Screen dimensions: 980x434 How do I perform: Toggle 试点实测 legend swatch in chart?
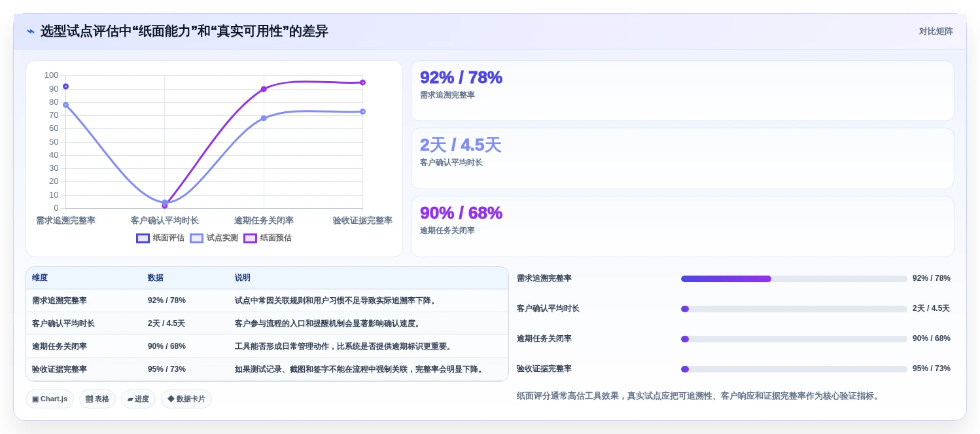[x=196, y=238]
